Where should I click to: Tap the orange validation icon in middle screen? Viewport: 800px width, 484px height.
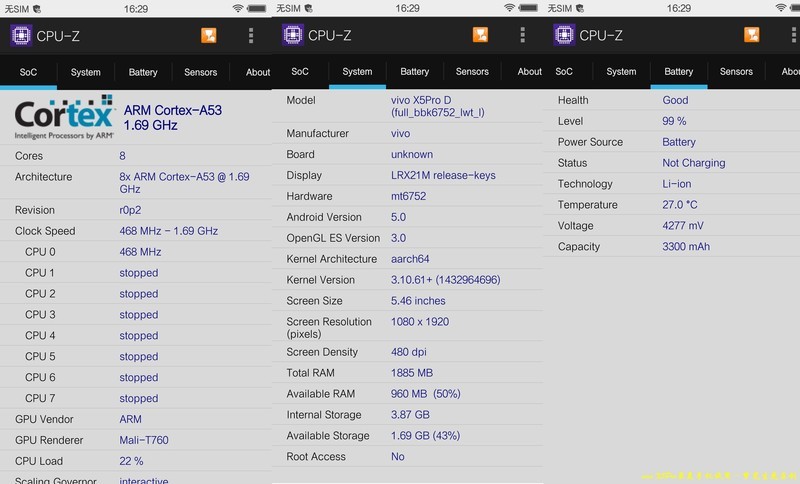pos(480,35)
